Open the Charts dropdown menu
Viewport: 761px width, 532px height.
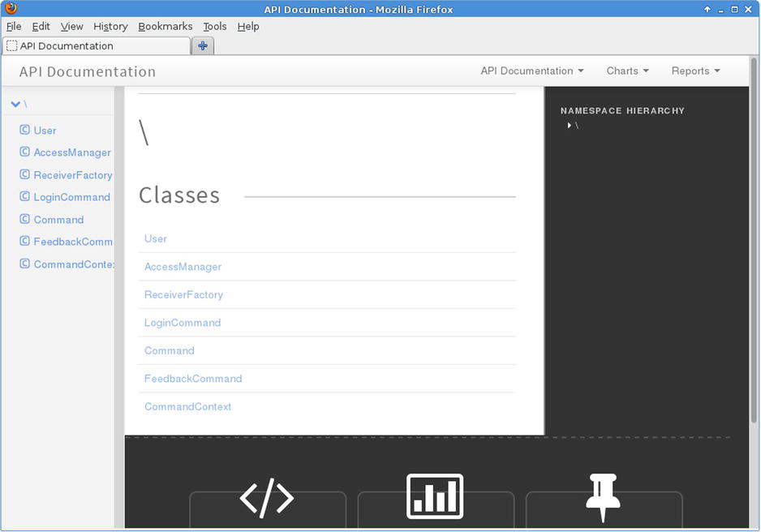coord(627,71)
